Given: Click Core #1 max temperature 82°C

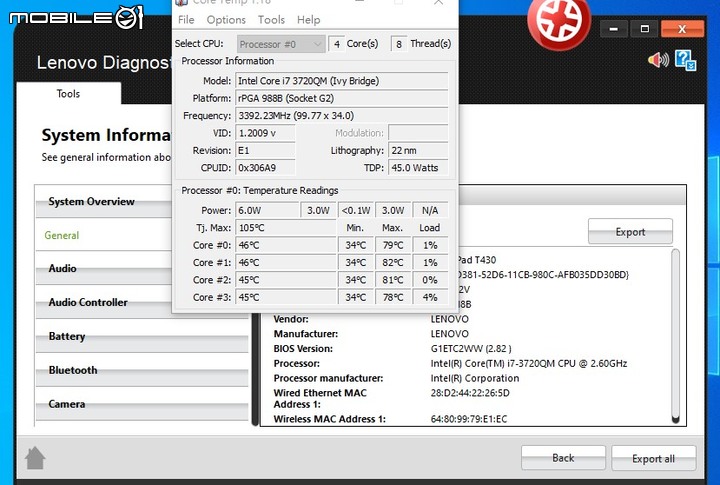Looking at the screenshot, I should click(x=393, y=263).
